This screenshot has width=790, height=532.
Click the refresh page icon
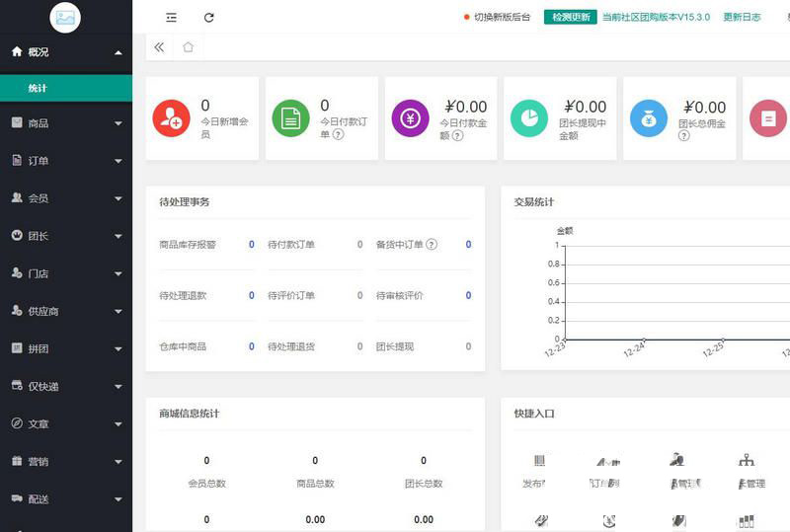(x=208, y=18)
